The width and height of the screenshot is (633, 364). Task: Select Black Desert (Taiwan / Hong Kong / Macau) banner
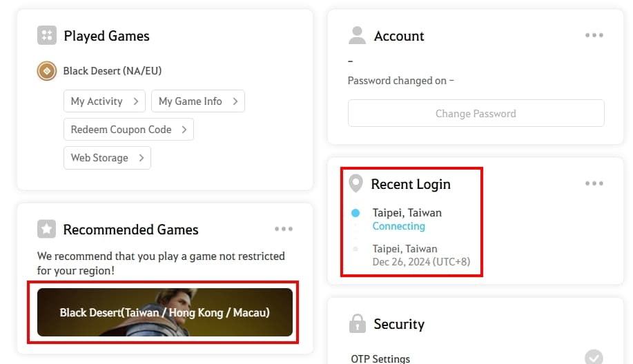[165, 312]
